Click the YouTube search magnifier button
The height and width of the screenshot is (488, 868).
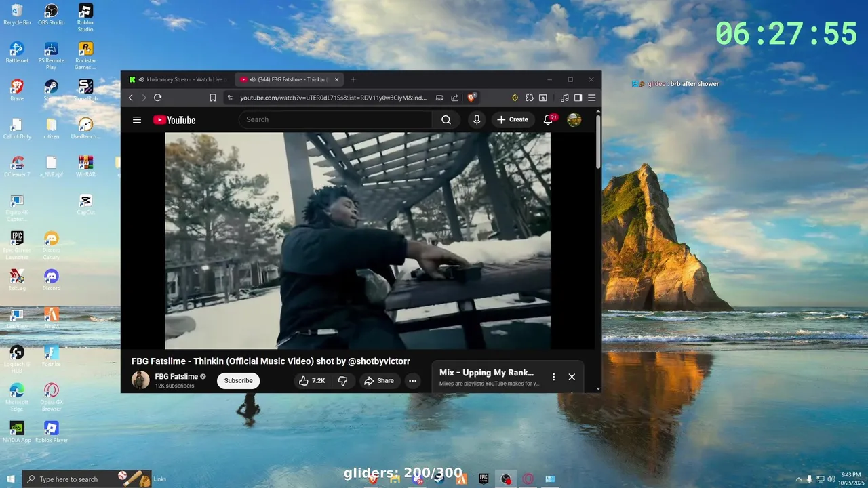click(446, 120)
